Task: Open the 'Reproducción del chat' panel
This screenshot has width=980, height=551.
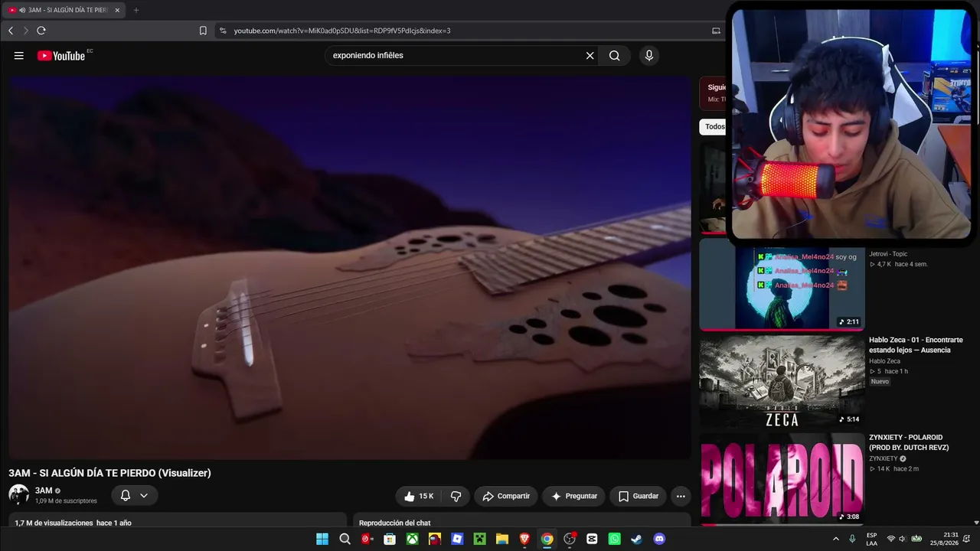Action: pyautogui.click(x=524, y=520)
